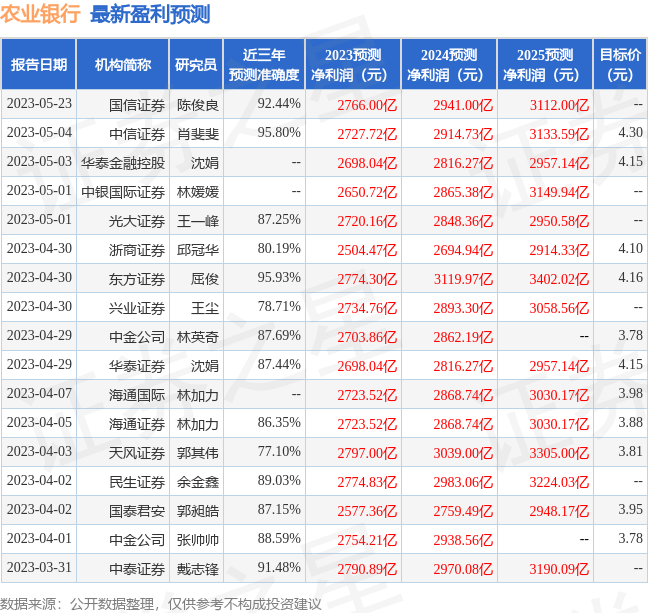Click accuracy value 86.35%
Viewport: 648px width, 613px height.
(279, 422)
